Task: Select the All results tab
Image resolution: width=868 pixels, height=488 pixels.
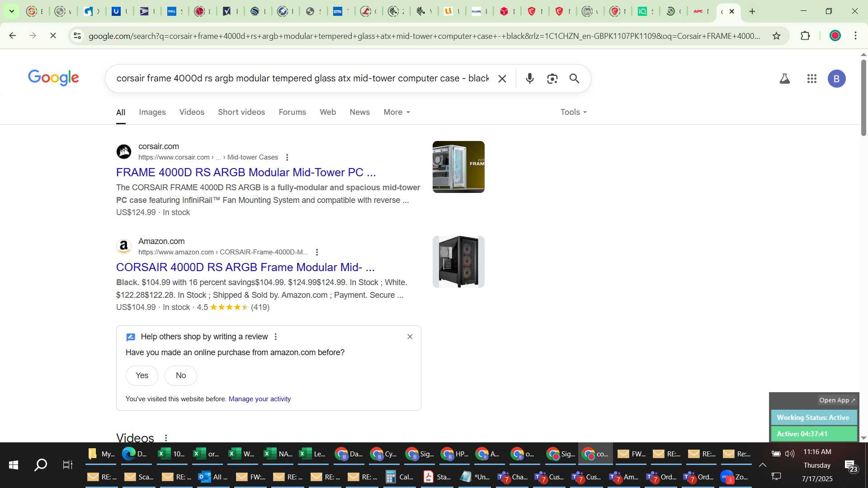Action: [x=121, y=112]
